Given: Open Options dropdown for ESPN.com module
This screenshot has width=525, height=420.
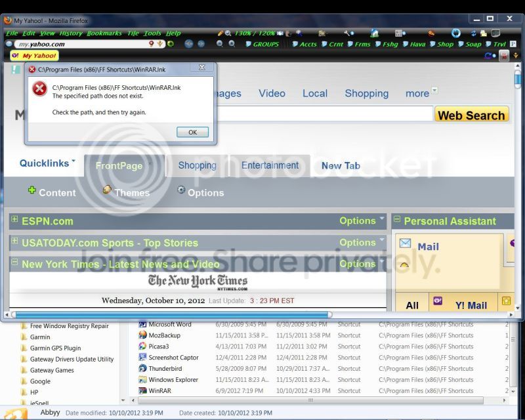Looking at the screenshot, I should [x=362, y=220].
